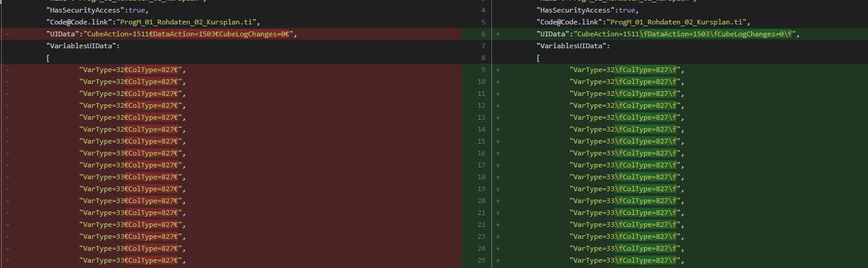
Task: Click the added UIData line containing \f characters
Action: [668, 34]
